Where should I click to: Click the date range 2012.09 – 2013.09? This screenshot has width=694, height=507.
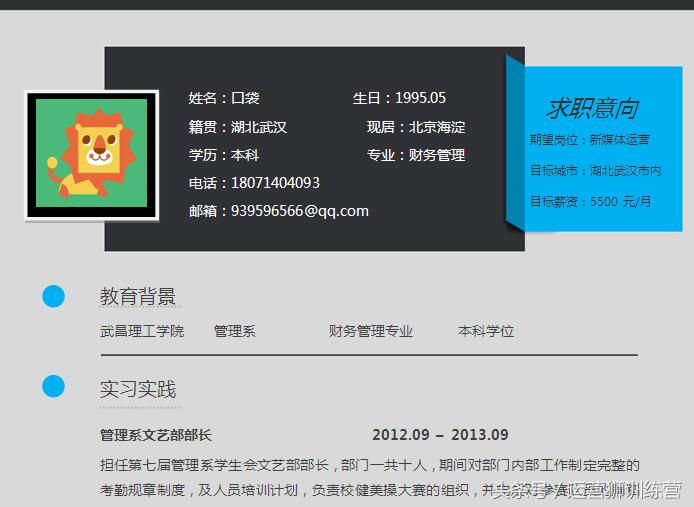(440, 435)
